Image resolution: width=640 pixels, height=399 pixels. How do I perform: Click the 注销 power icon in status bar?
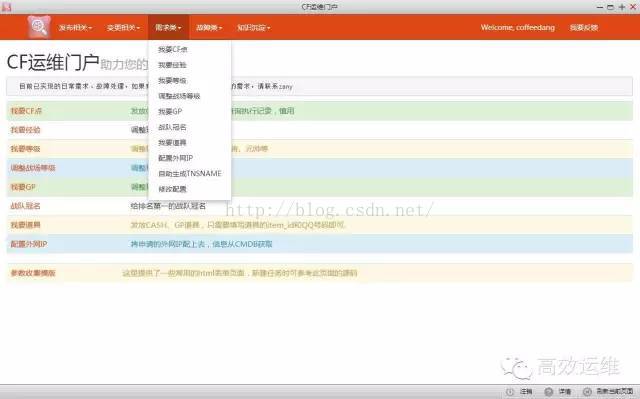click(x=510, y=392)
